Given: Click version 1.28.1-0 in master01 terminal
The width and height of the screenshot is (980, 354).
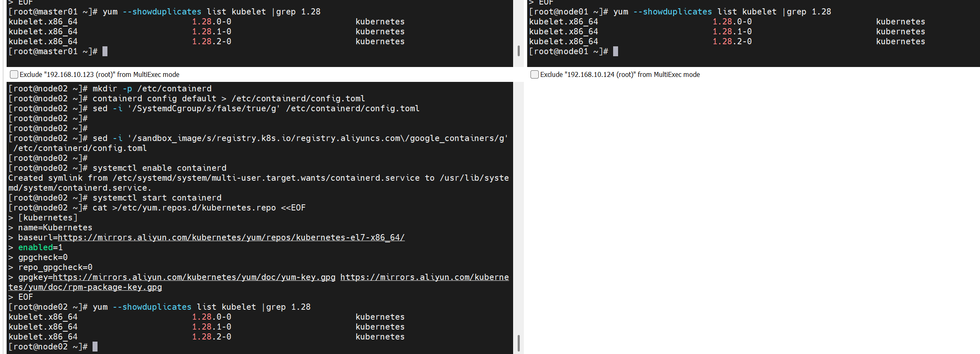Looking at the screenshot, I should pos(212,31).
